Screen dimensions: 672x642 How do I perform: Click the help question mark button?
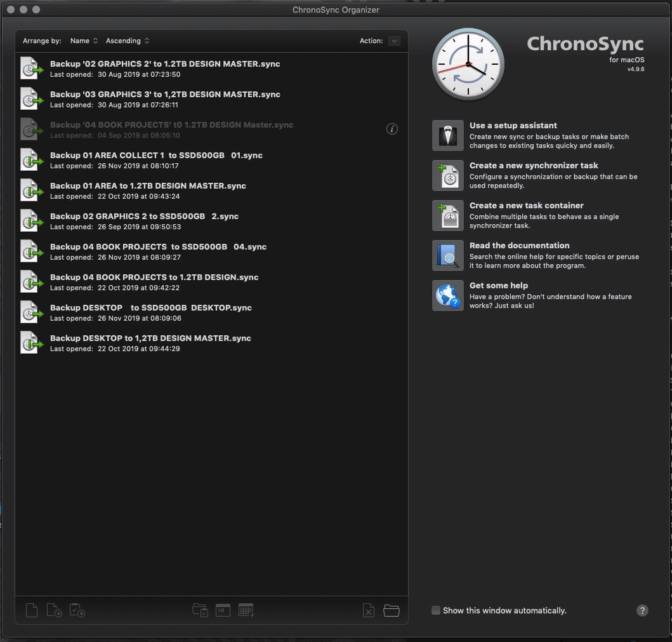click(x=642, y=611)
